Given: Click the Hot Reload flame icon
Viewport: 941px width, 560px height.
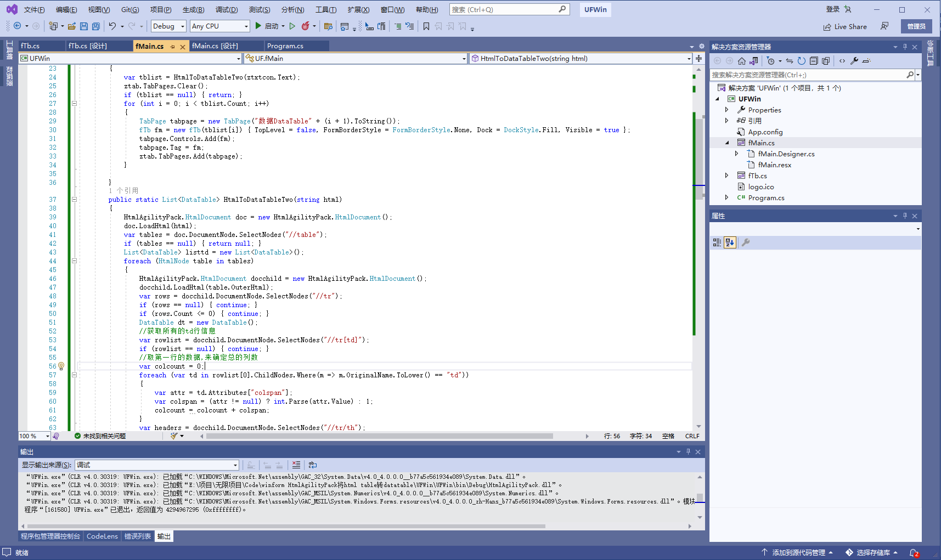Looking at the screenshot, I should click(x=306, y=26).
